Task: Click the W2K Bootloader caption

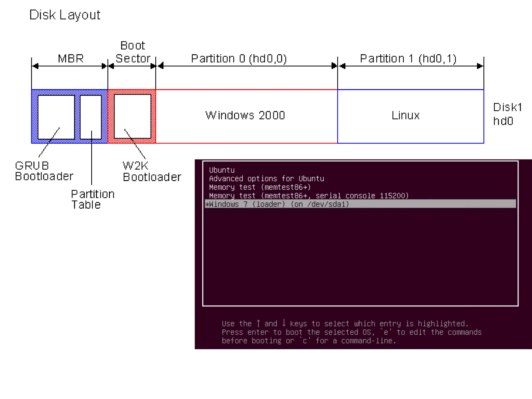Action: click(x=151, y=171)
